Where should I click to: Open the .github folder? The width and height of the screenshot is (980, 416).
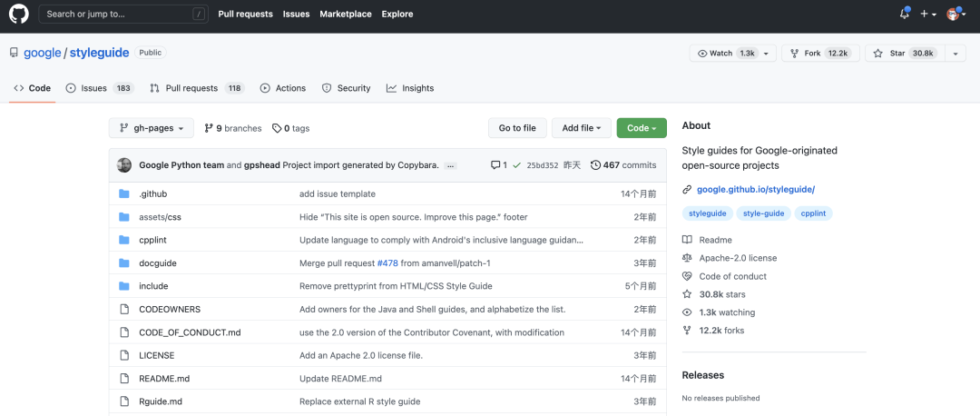pyautogui.click(x=153, y=194)
